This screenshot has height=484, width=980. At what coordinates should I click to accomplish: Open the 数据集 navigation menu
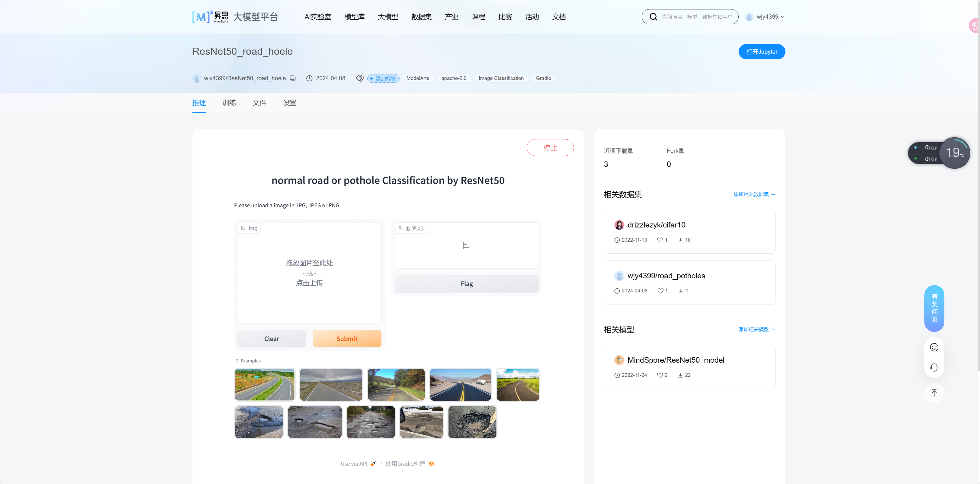(x=421, y=17)
